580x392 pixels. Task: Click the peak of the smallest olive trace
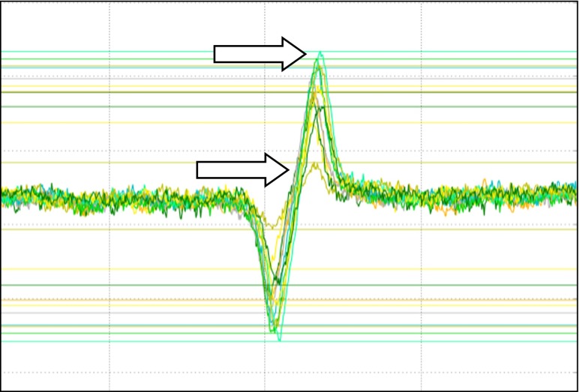point(315,163)
